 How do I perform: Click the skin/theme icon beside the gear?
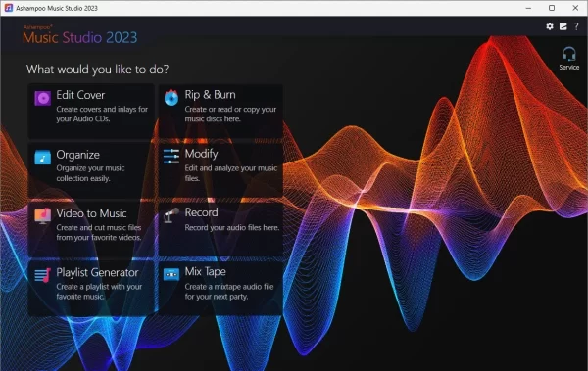coord(563,26)
